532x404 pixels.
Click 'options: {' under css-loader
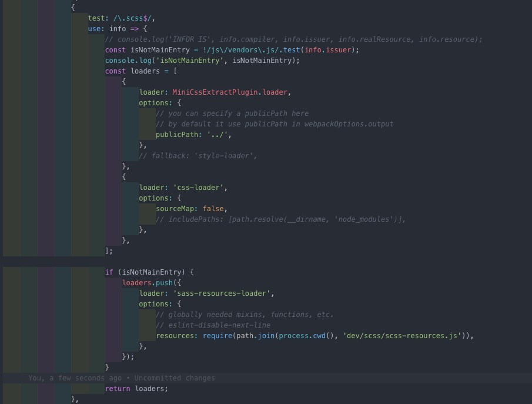click(160, 198)
